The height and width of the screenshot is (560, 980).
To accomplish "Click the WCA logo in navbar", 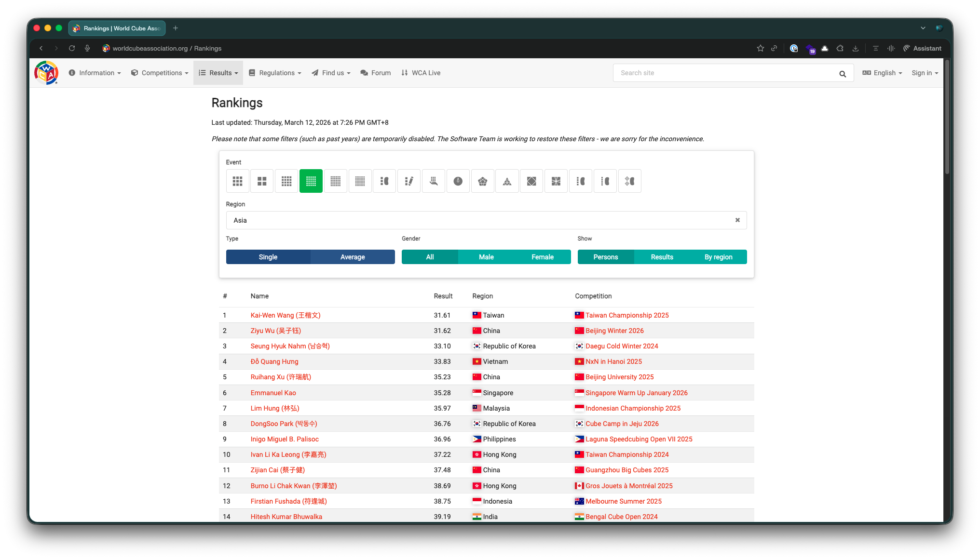I will click(x=46, y=73).
